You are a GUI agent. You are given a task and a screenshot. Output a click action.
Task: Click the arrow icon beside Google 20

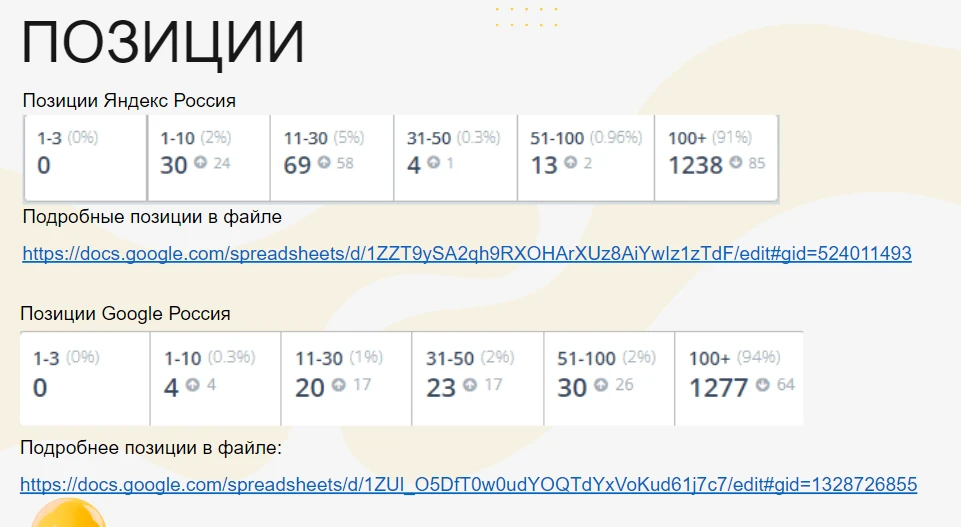pos(338,385)
